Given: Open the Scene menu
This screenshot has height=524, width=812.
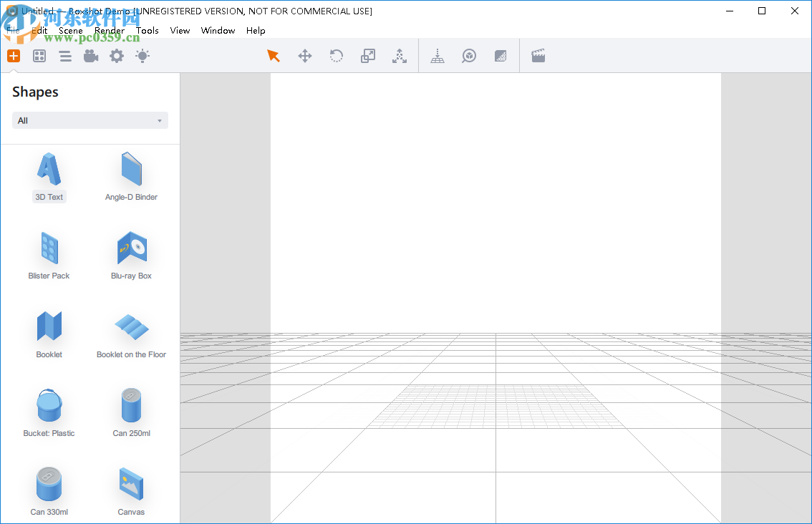Looking at the screenshot, I should tap(71, 31).
